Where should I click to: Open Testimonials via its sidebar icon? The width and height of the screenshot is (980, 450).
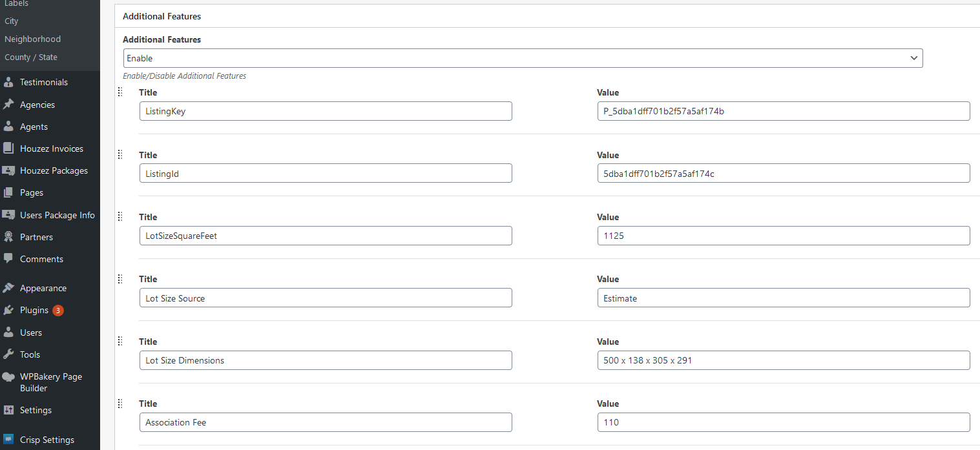click(x=8, y=82)
